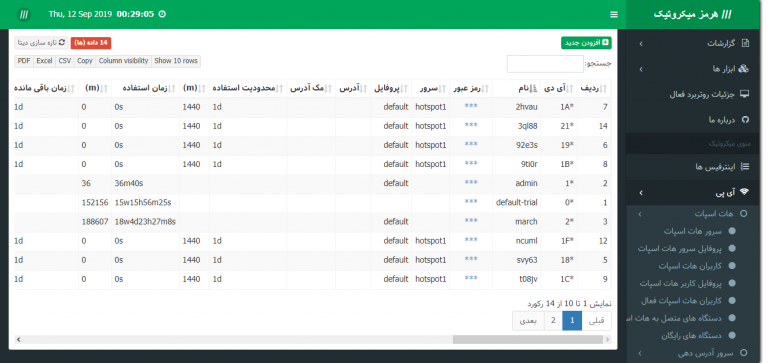The height and width of the screenshot is (363, 768).
Task: Expand the گزارشات chevron
Action: click(x=641, y=44)
